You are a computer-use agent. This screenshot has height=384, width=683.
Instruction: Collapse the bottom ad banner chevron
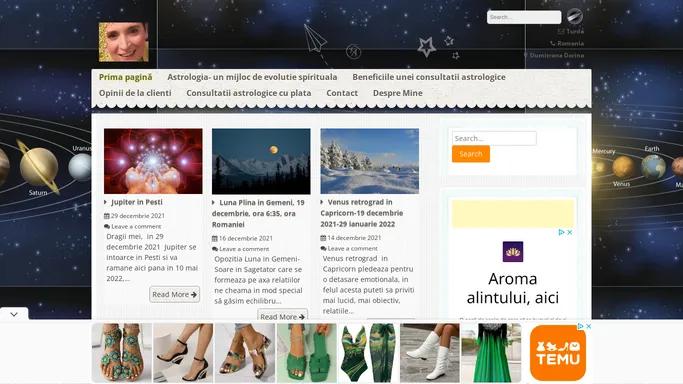(14, 314)
